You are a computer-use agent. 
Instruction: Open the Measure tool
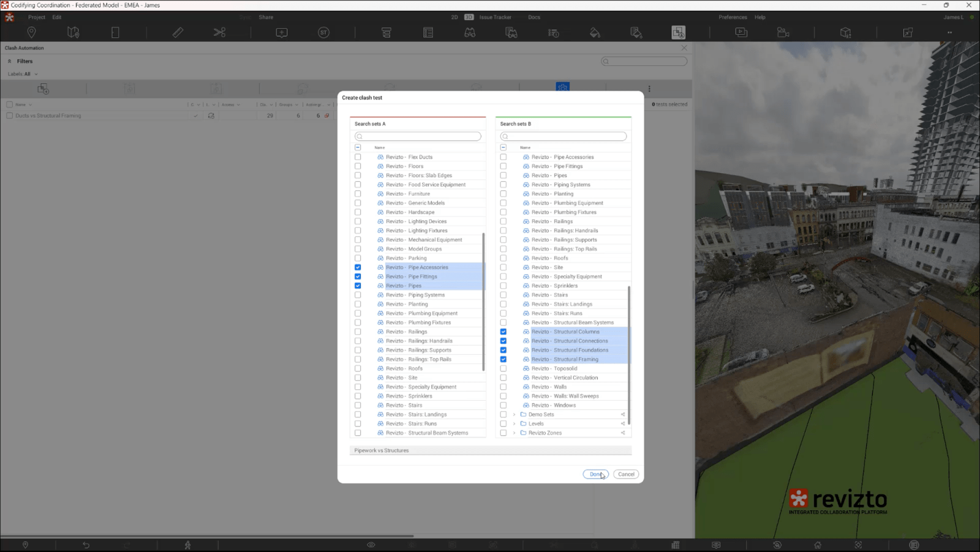click(176, 32)
